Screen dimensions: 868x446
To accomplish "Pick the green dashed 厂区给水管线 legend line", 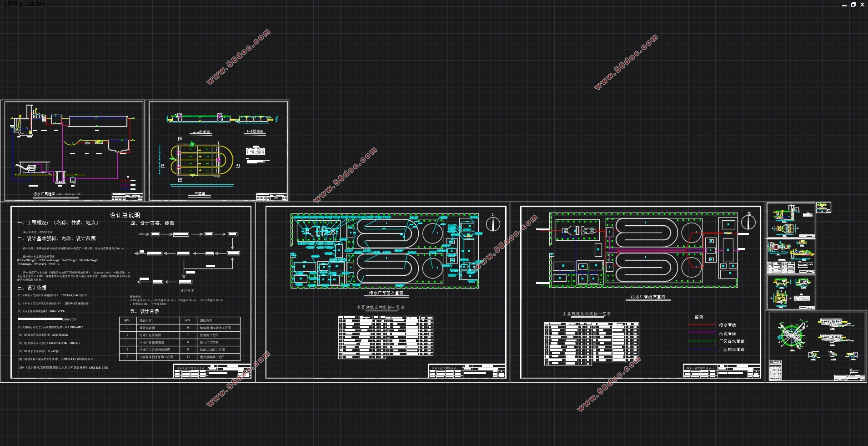I will pos(702,341).
